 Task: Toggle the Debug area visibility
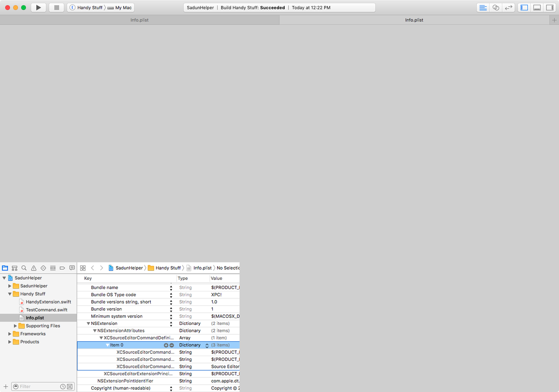(537, 7)
